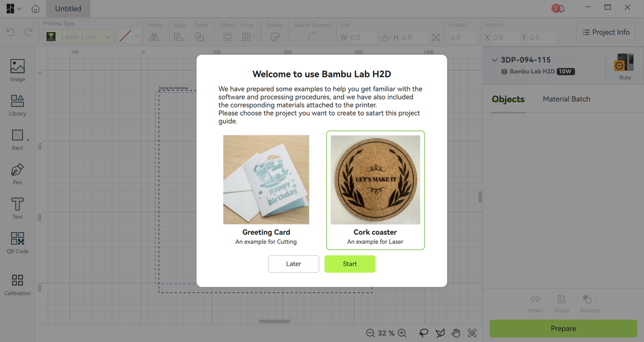Viewport: 644px width, 342px height.
Task: Open the Mirror tool dropdown
Action: point(155,37)
